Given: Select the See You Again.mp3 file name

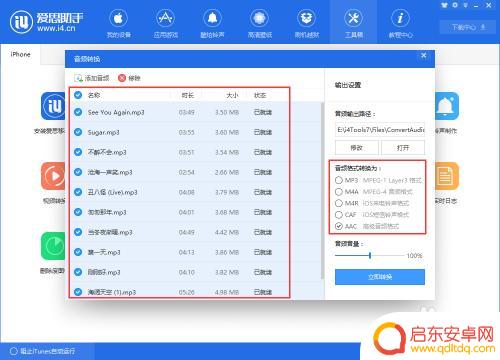Looking at the screenshot, I should 116,112.
